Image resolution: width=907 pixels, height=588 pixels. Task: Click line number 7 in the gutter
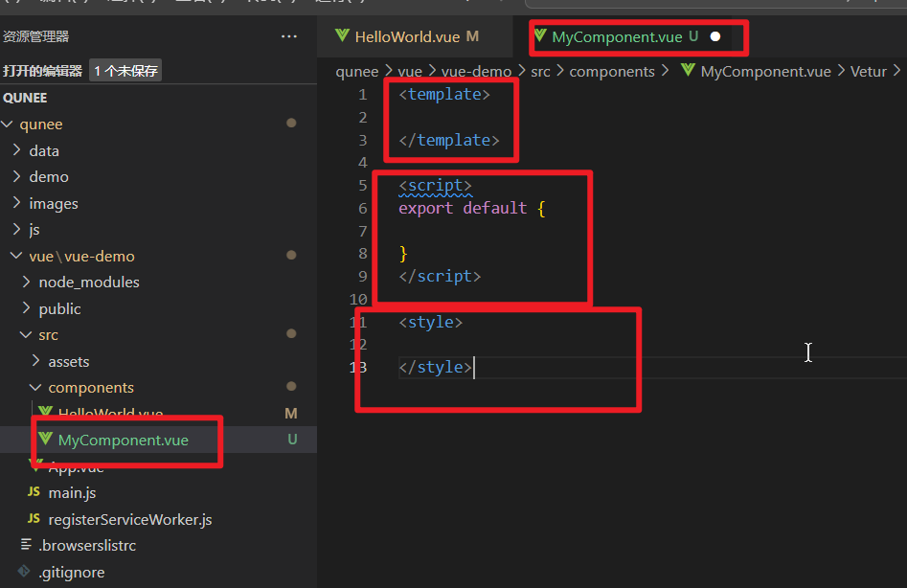pyautogui.click(x=363, y=231)
